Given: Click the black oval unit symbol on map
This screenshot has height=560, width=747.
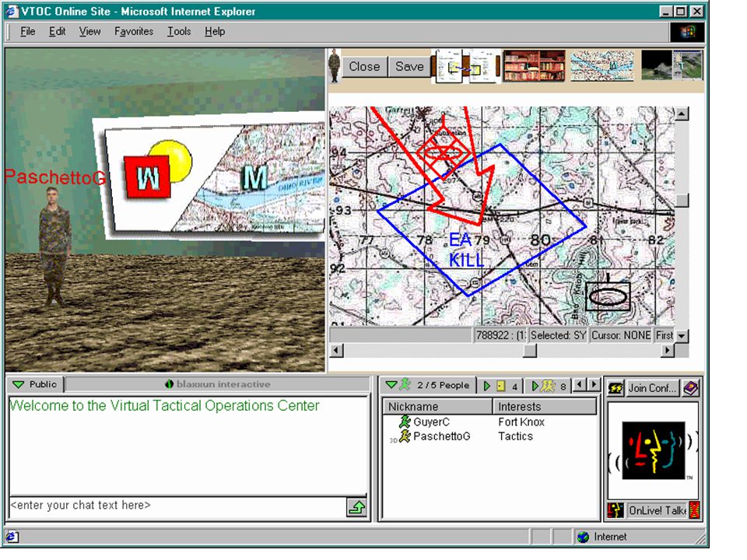Looking at the screenshot, I should coord(608,296).
